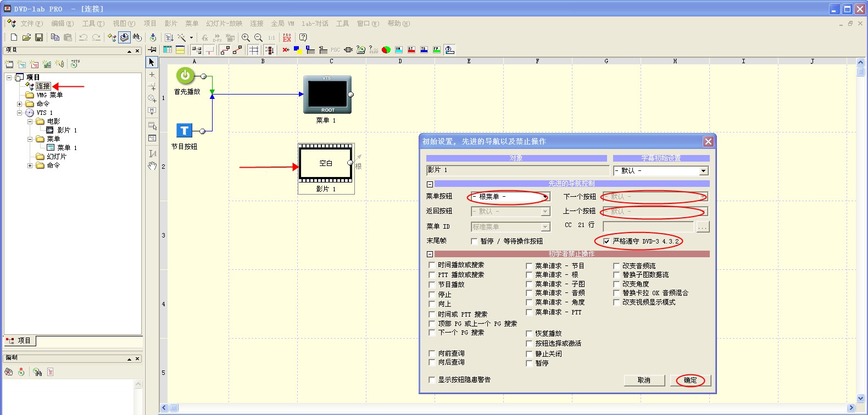868x415 pixels.
Task: Collapse the 先进的导航控制 section
Action: point(430,184)
